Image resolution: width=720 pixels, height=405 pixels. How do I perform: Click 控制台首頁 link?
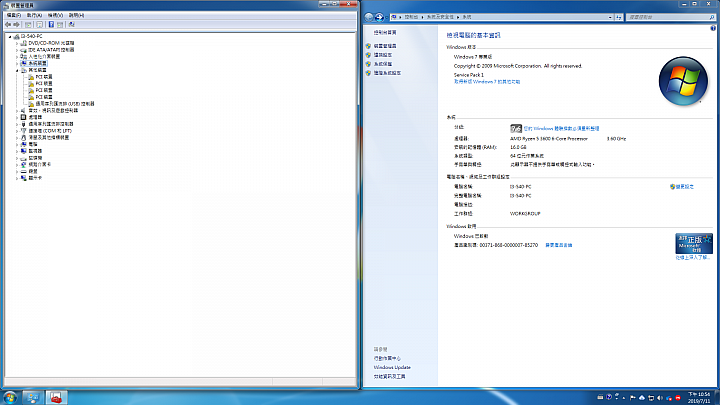tap(385, 33)
